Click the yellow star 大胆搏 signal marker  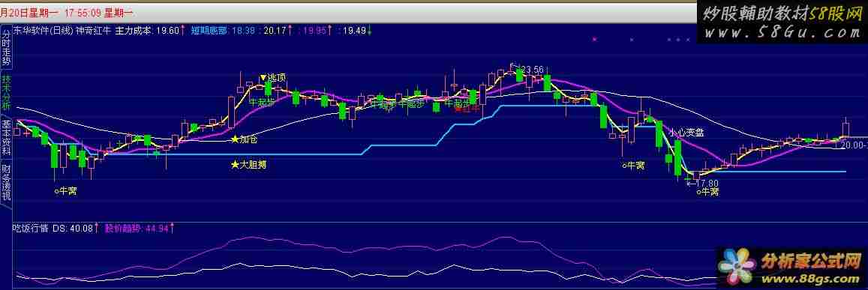click(249, 164)
